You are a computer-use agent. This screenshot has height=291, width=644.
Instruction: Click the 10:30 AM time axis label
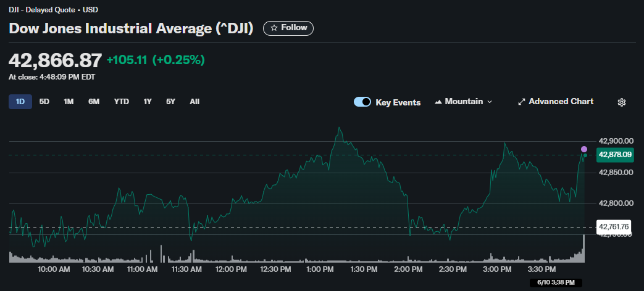[98, 269]
